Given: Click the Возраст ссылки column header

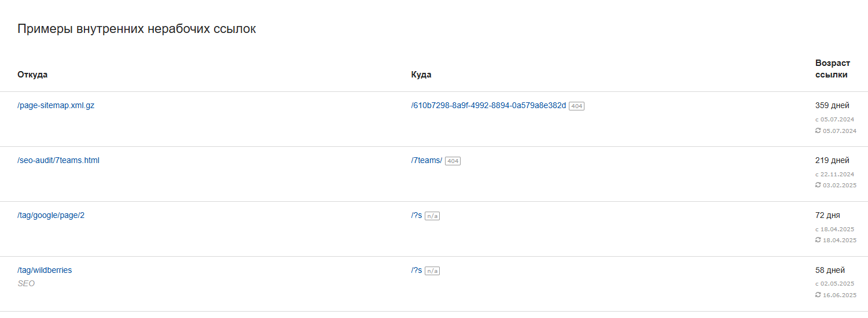Looking at the screenshot, I should [833, 69].
